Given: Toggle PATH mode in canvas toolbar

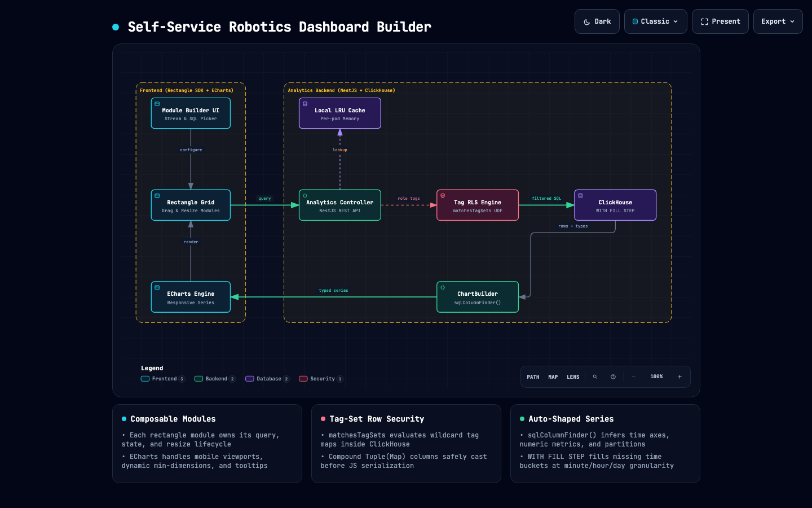Looking at the screenshot, I should 533,376.
